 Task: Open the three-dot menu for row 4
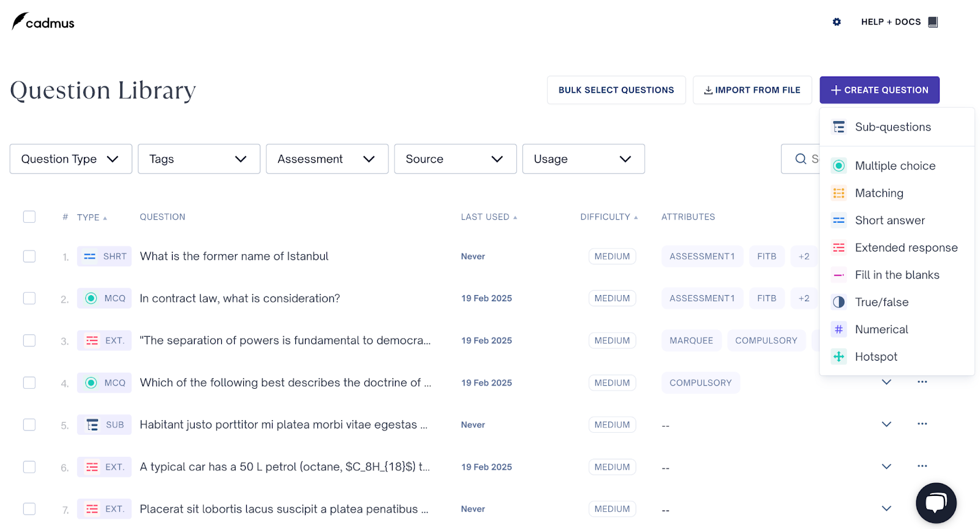pos(922,382)
